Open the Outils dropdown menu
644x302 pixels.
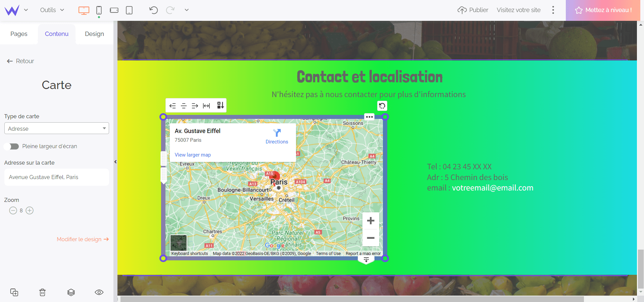pos(52,10)
